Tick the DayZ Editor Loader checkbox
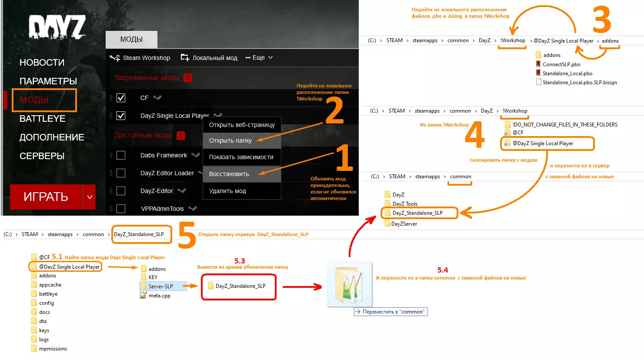 click(x=121, y=173)
